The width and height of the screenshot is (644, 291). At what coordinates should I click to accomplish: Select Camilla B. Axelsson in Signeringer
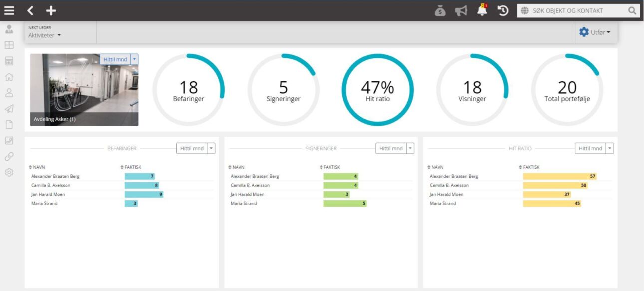[250, 185]
